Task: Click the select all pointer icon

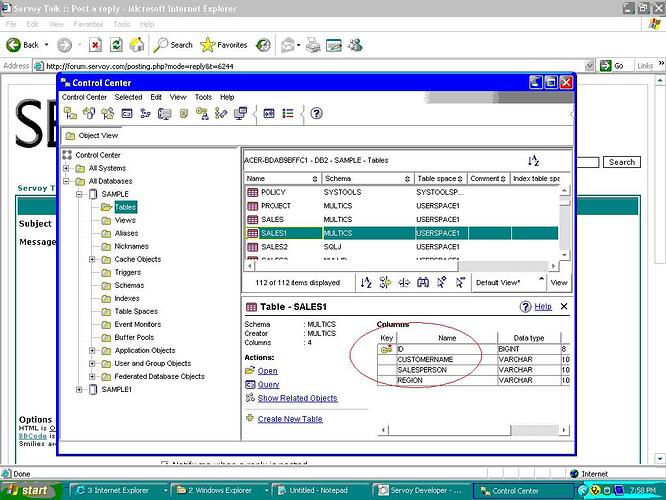Action: (x=442, y=282)
